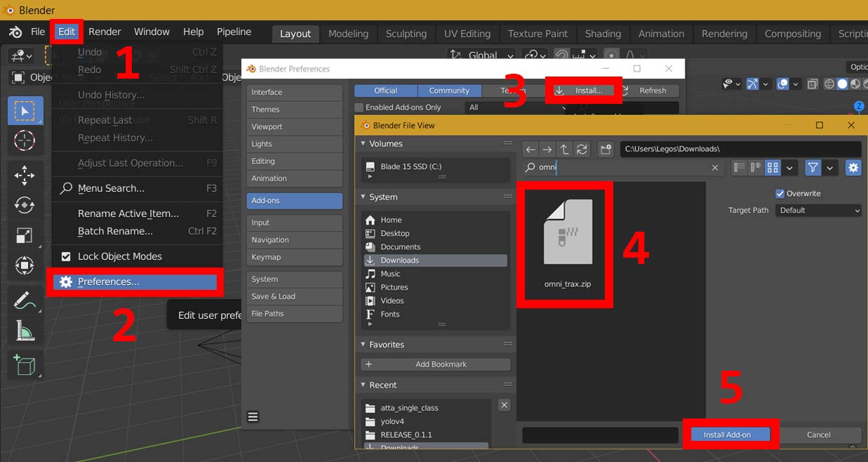Image resolution: width=868 pixels, height=462 pixels.
Task: Select the Measure tool in the viewport toolbar
Action: [x=25, y=330]
